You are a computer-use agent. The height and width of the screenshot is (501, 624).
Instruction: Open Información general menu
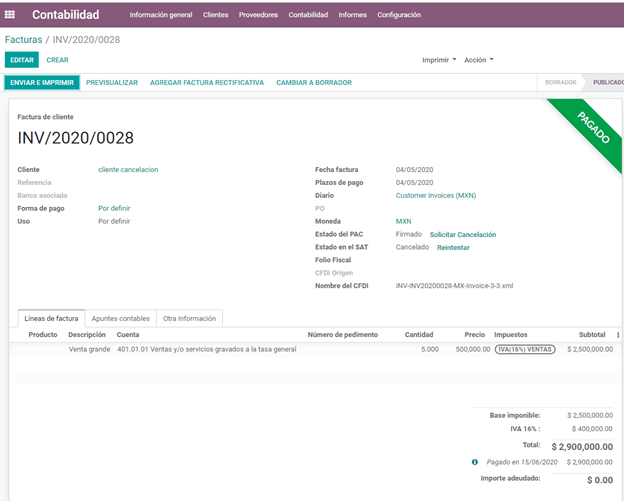click(161, 15)
